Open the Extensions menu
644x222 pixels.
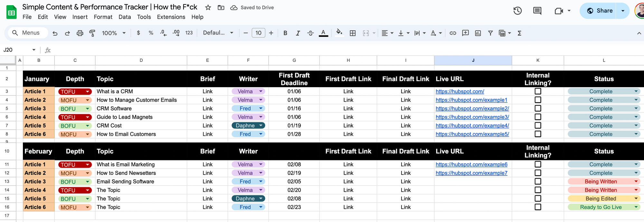pyautogui.click(x=171, y=17)
